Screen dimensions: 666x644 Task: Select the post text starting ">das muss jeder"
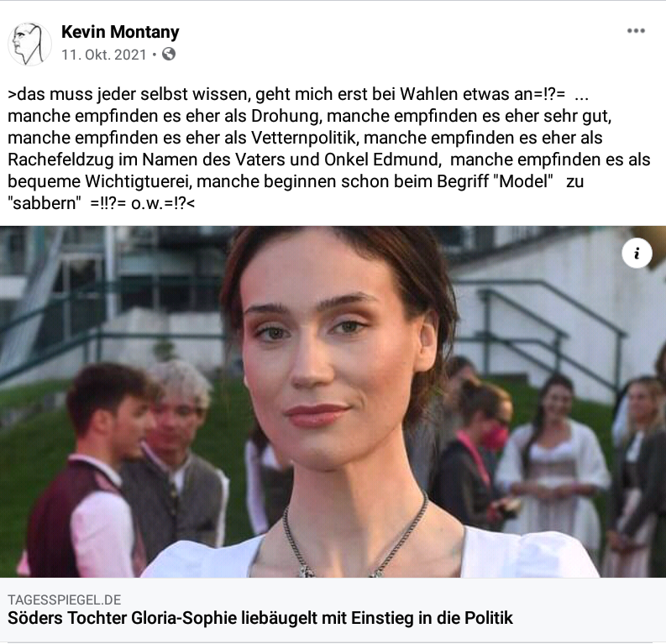[329, 149]
